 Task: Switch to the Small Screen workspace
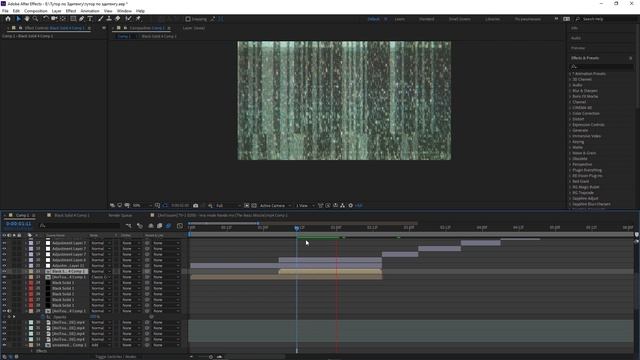459,19
